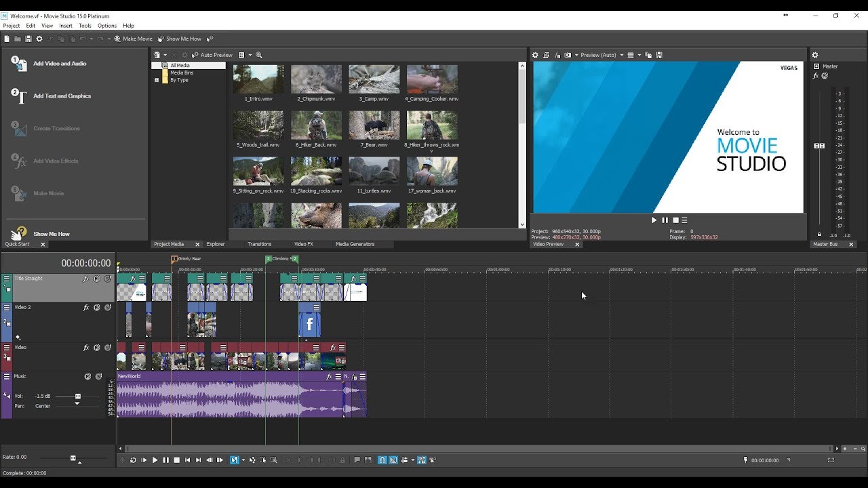Open auto ripple dropdown in timeline toolbar
The height and width of the screenshot is (488, 868).
coord(412,460)
